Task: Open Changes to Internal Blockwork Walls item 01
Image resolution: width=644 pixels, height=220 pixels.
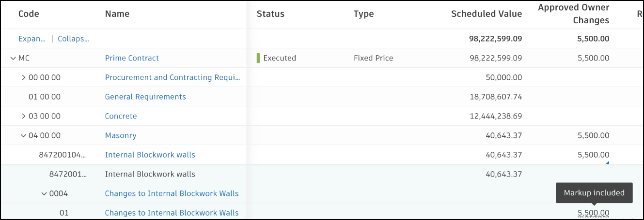Action: click(x=172, y=213)
